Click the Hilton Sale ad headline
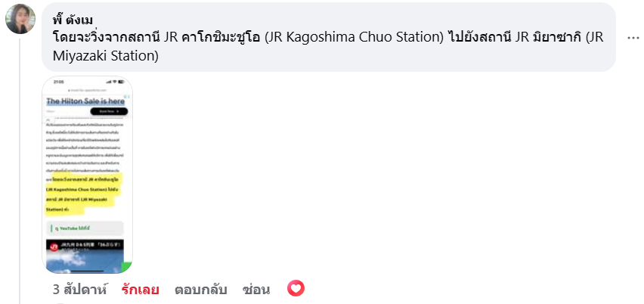Screen dimensions: 644x304 coord(85,101)
